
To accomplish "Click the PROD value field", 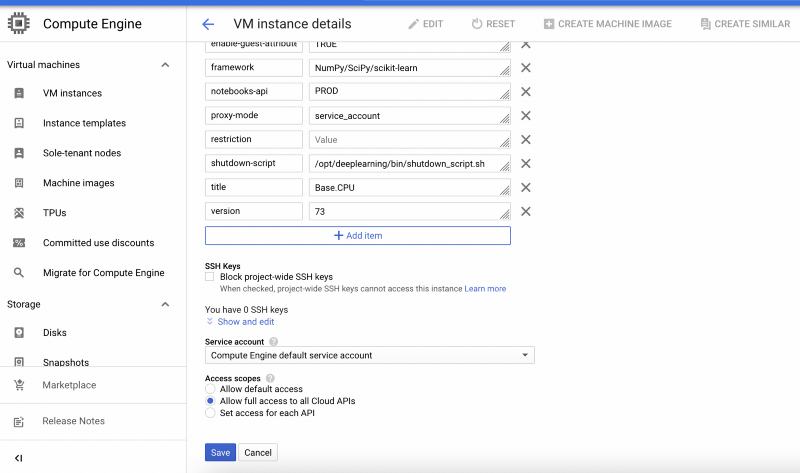I will coord(410,92).
